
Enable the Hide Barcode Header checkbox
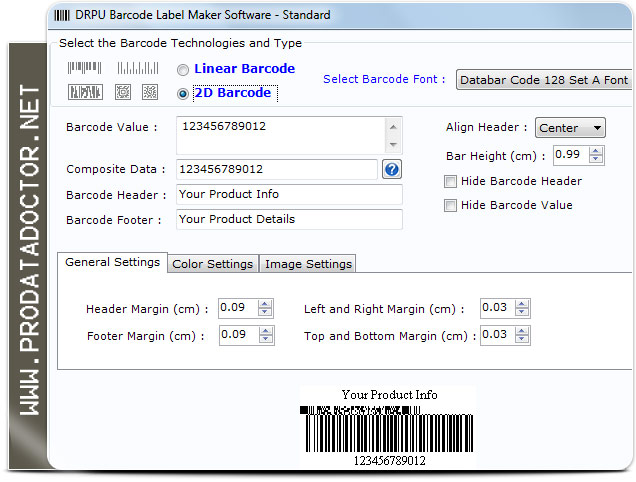click(x=450, y=181)
